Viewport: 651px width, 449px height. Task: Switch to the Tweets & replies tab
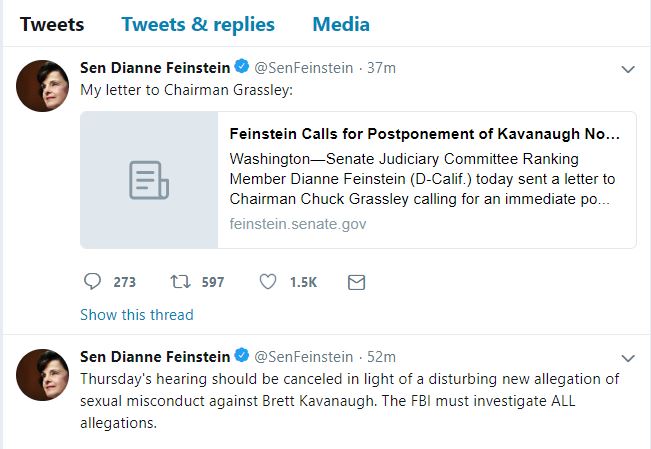point(198,24)
